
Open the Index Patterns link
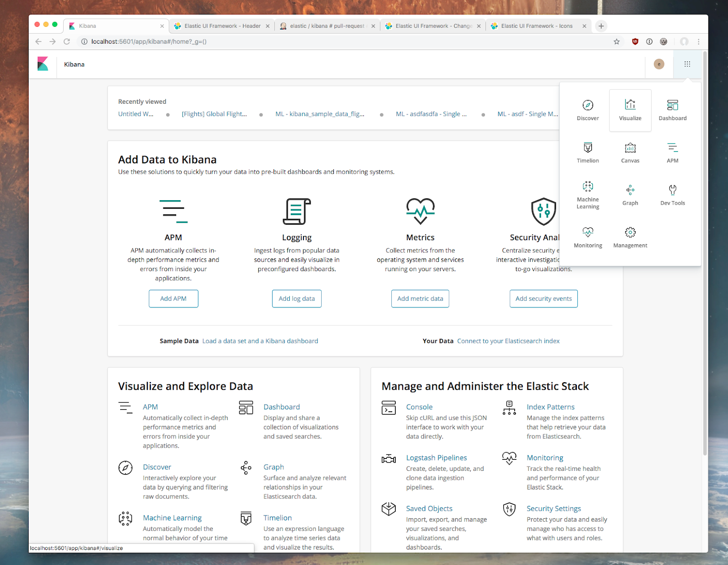tap(551, 407)
